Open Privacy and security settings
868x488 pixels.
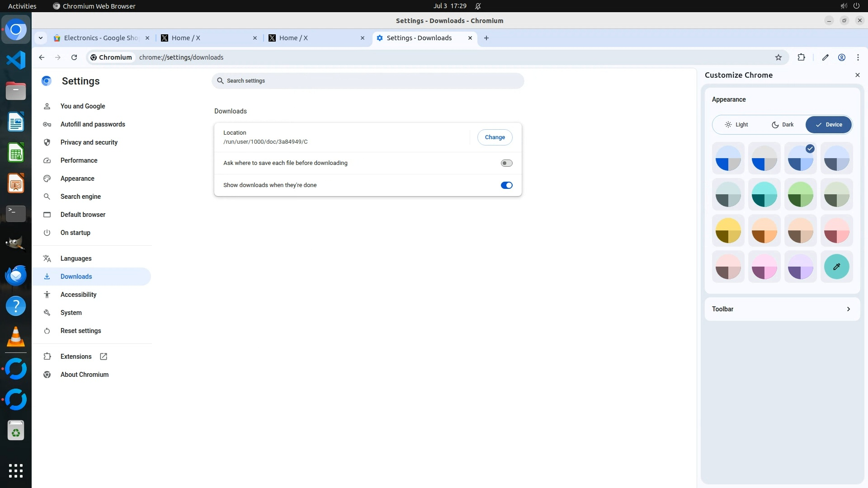pos(89,142)
